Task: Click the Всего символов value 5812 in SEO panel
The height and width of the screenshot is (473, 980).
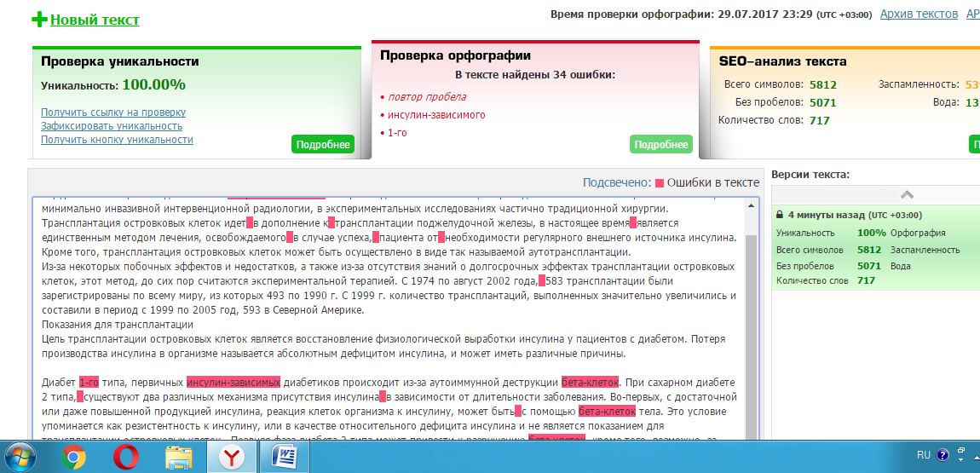Action: click(822, 85)
